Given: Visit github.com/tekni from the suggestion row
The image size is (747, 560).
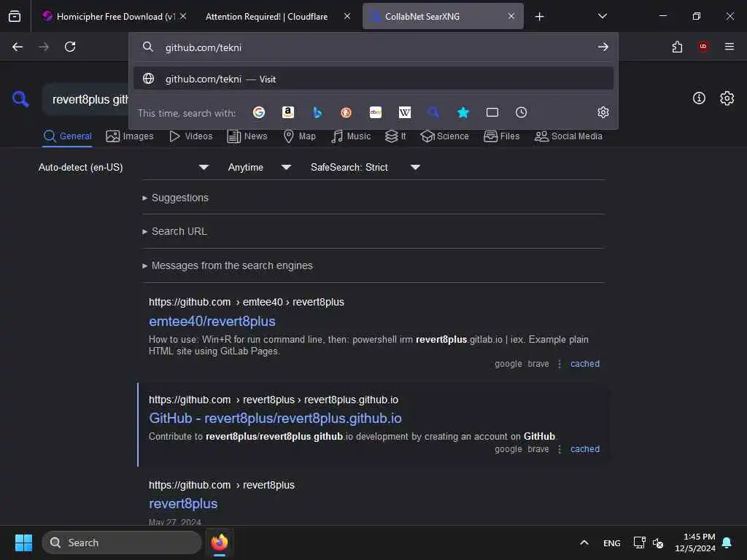Looking at the screenshot, I should click(x=373, y=79).
